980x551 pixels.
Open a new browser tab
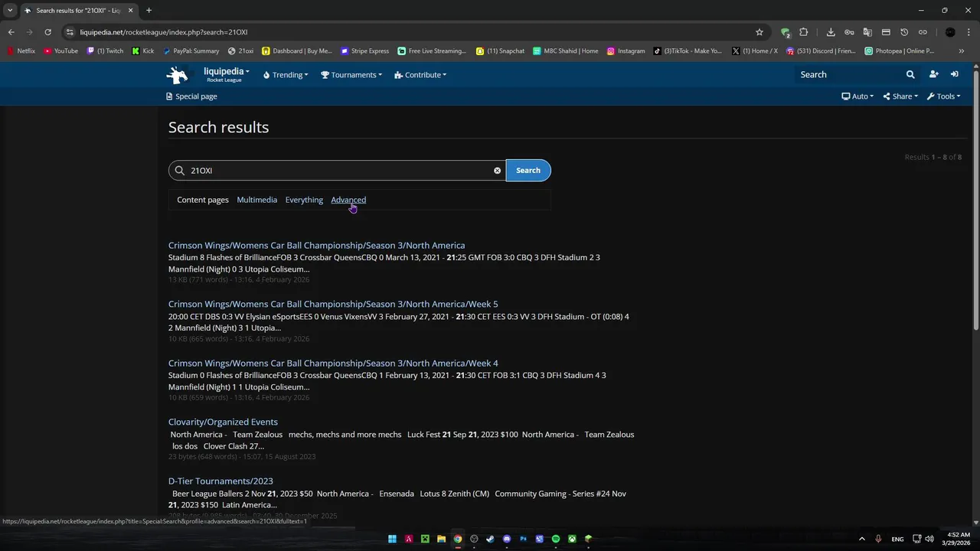[149, 11]
